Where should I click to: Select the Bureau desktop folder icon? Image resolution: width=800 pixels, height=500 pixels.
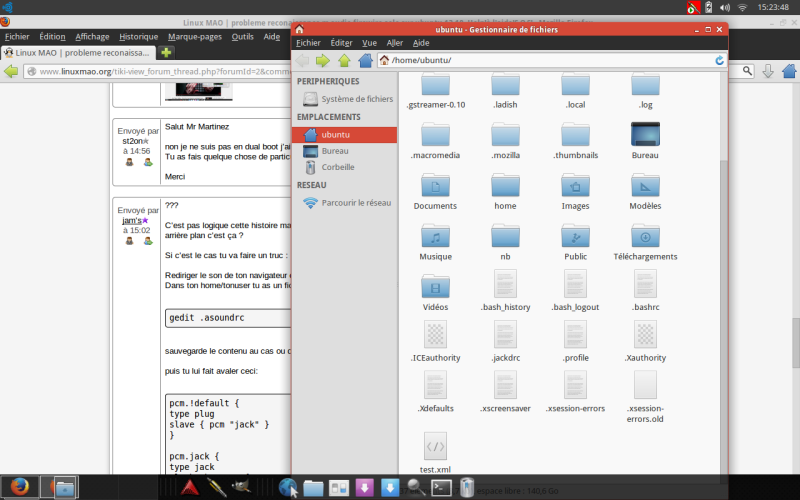pyautogui.click(x=645, y=141)
